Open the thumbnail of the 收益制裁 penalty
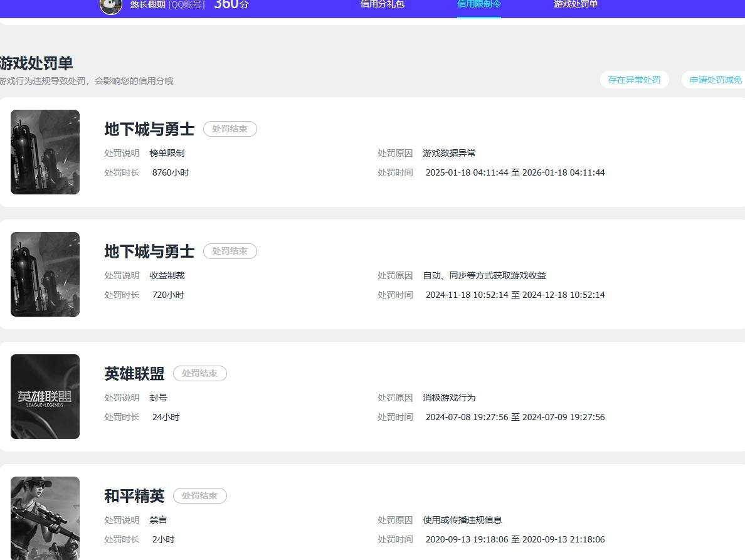The width and height of the screenshot is (745, 560). [45, 274]
